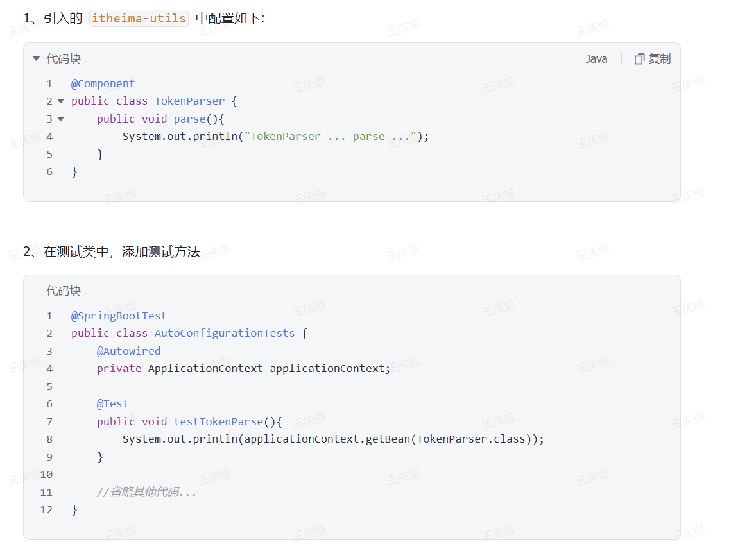Click the second code block's 代码块 title

click(64, 291)
